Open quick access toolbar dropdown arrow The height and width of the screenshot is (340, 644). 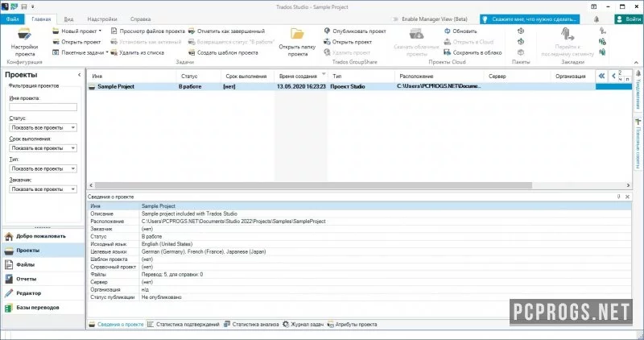pos(33,6)
